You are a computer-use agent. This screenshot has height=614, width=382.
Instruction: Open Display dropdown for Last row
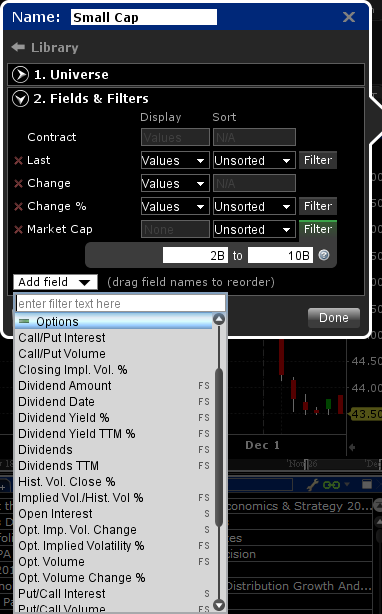(x=175, y=161)
